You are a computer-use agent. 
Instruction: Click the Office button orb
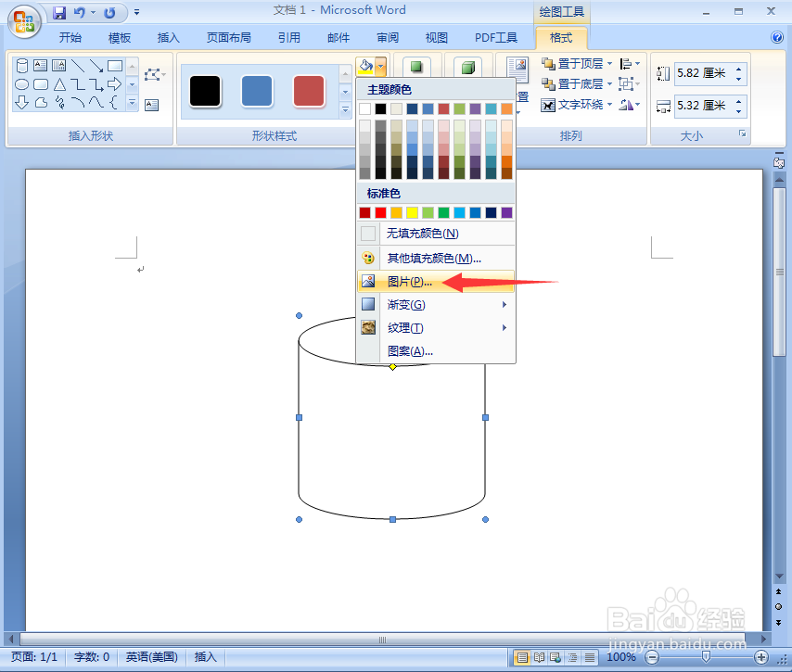pos(24,21)
